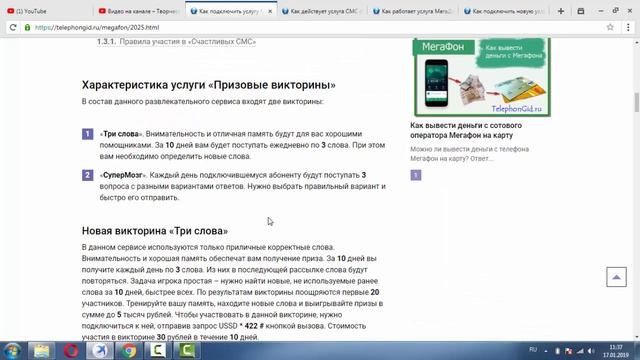Open 'Как вывести деньги с сотового оператора' link

point(466,130)
